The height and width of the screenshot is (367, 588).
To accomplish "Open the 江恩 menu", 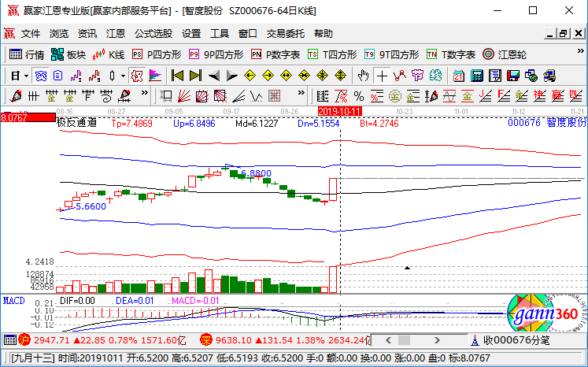I will coord(116,34).
